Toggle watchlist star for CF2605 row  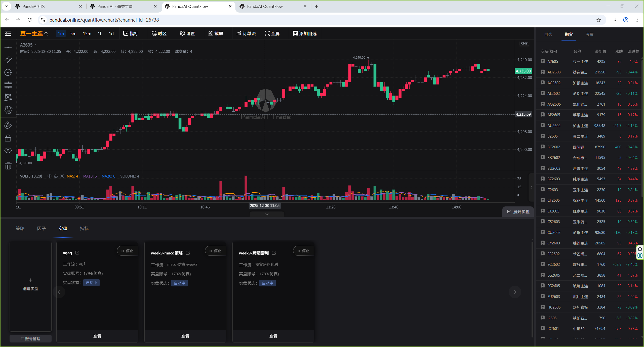[543, 200]
